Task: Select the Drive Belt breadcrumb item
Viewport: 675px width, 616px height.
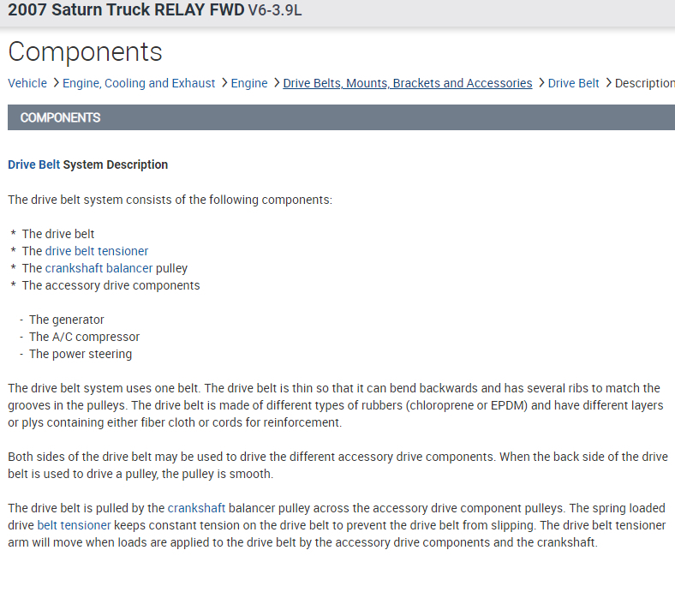Action: coord(573,83)
